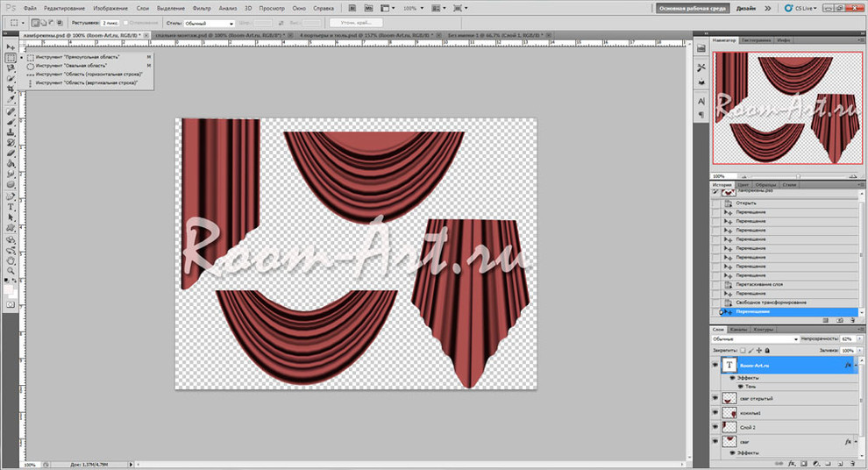Hide the Room-Art.ru text layer
This screenshot has height=470, width=868.
715,365
